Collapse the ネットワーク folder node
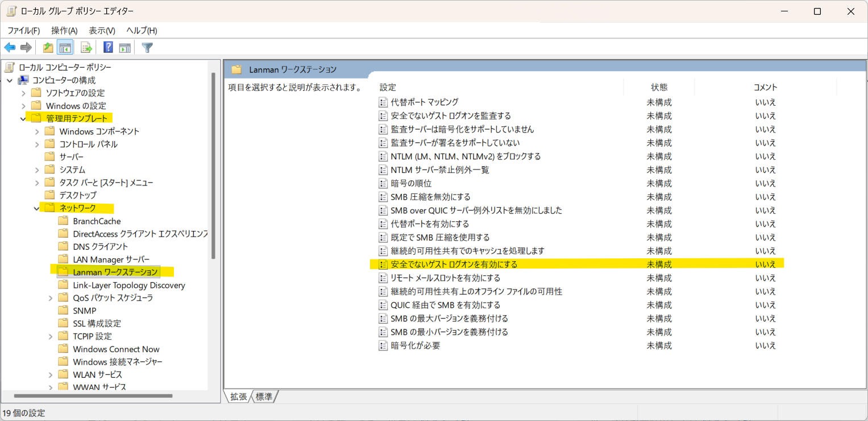The image size is (868, 421). (x=37, y=208)
